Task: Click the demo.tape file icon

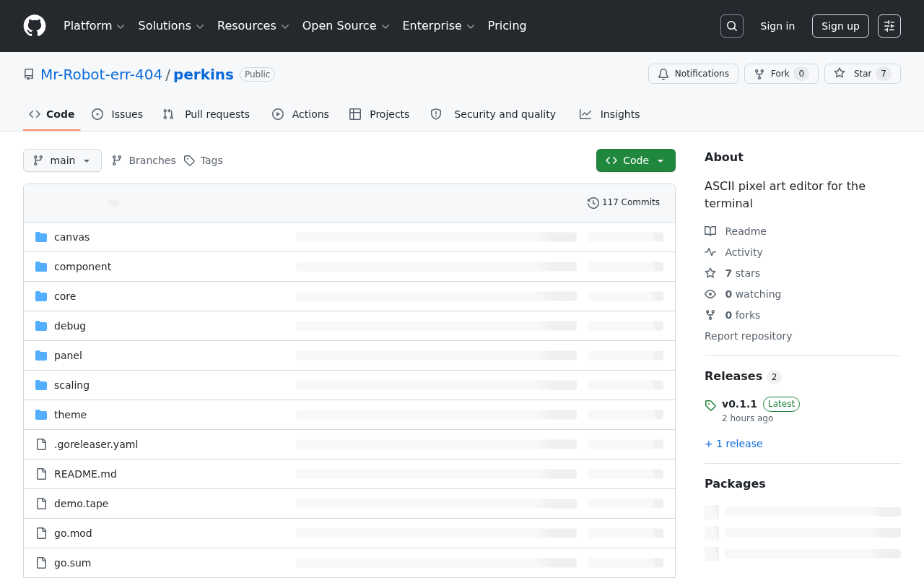Action: [41, 504]
